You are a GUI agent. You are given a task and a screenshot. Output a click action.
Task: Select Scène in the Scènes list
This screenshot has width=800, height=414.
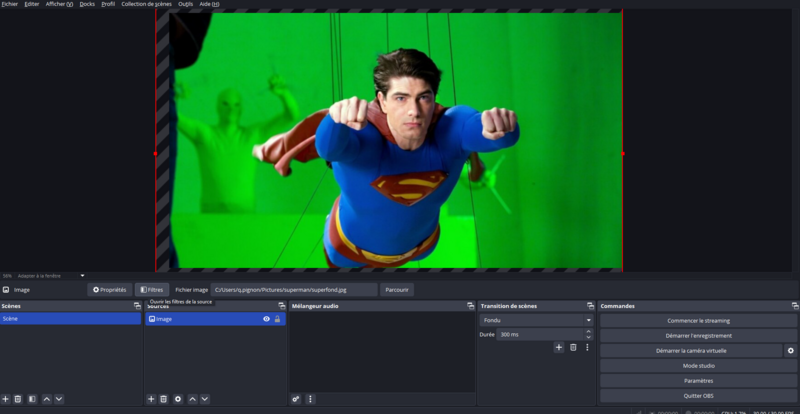tap(70, 319)
